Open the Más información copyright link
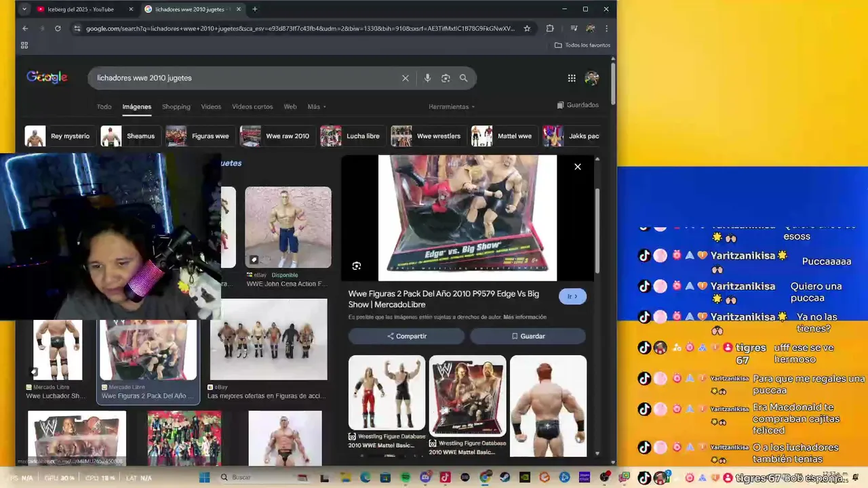This screenshot has height=488, width=868. click(x=525, y=317)
